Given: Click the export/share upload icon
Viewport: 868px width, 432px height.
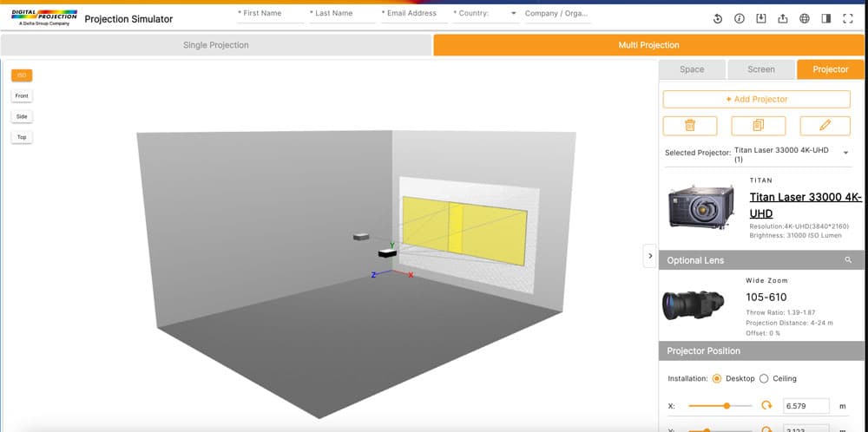Looking at the screenshot, I should click(x=783, y=19).
